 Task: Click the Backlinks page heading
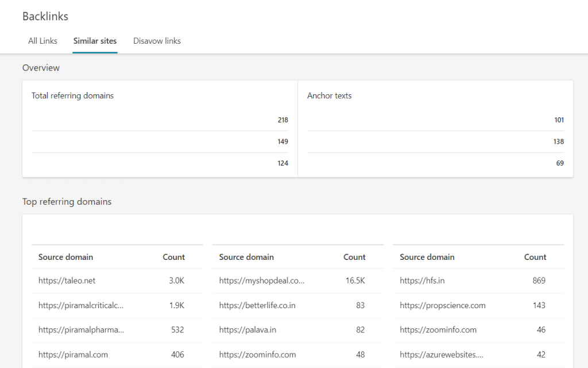coord(45,16)
